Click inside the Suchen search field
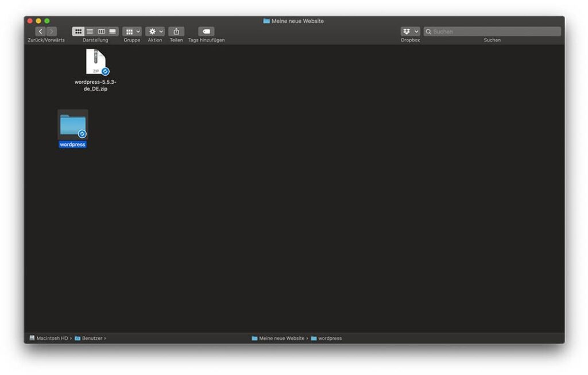The height and width of the screenshot is (375, 588). [x=488, y=31]
